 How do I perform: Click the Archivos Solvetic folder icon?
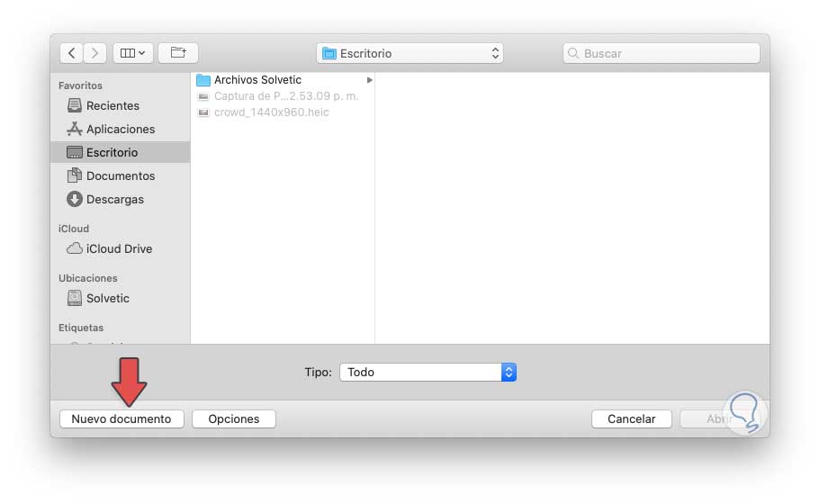click(x=203, y=80)
